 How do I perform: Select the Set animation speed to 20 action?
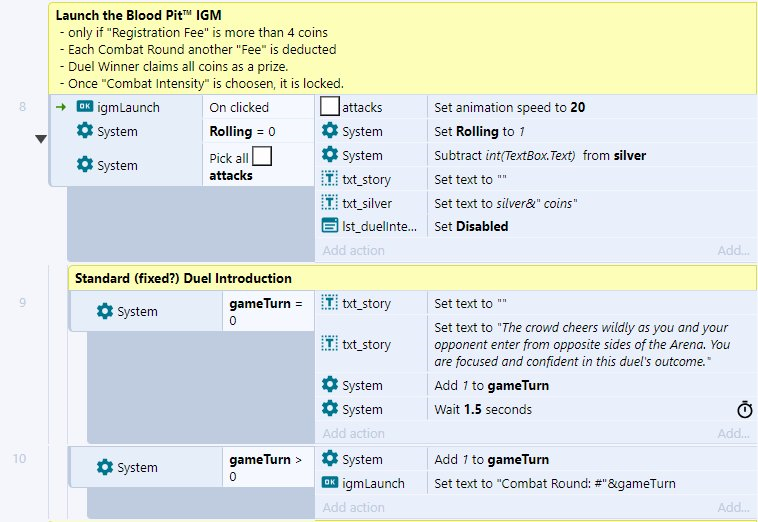510,107
